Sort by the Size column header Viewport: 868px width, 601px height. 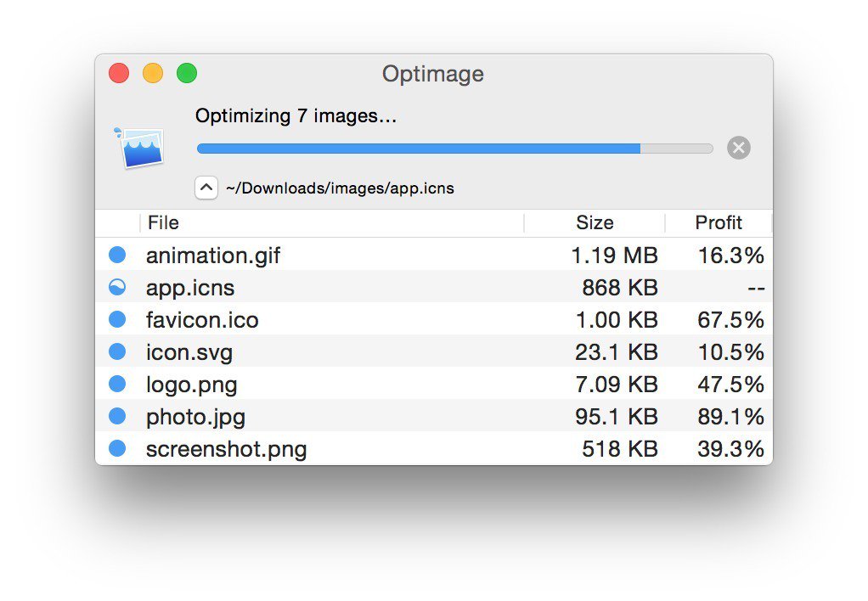pos(594,222)
